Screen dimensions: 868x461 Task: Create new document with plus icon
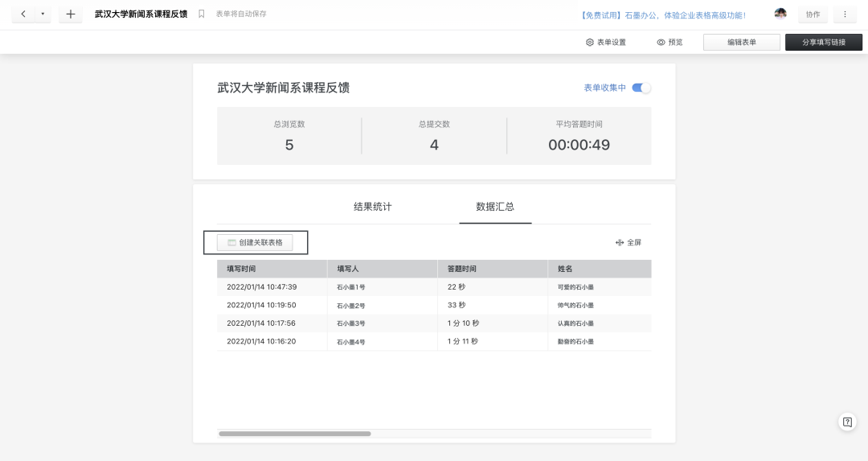70,14
